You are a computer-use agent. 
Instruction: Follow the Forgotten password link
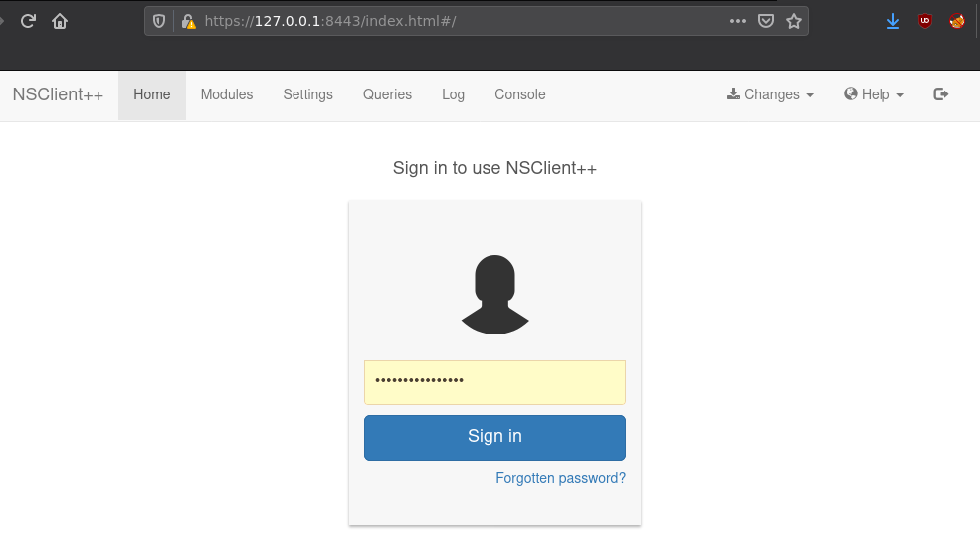click(x=560, y=478)
